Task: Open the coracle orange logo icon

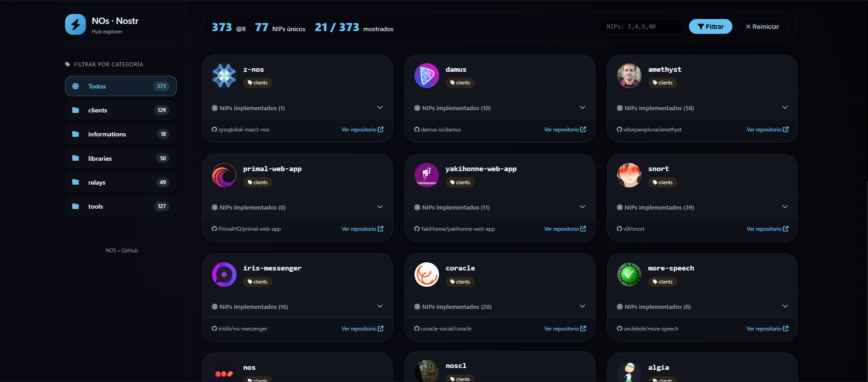Action: (427, 275)
